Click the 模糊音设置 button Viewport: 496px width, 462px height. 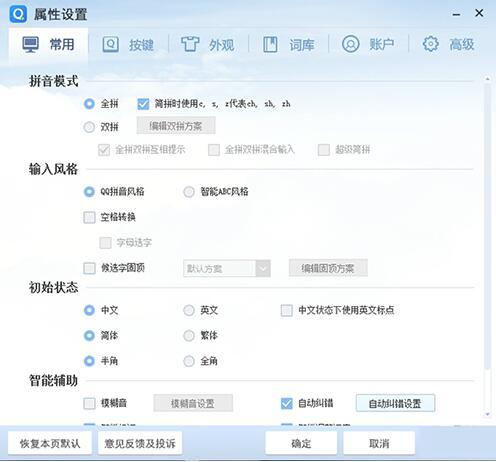click(x=193, y=403)
